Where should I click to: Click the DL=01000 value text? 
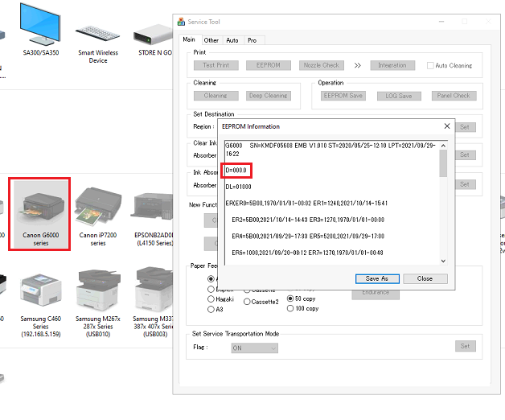pyautogui.click(x=238, y=187)
